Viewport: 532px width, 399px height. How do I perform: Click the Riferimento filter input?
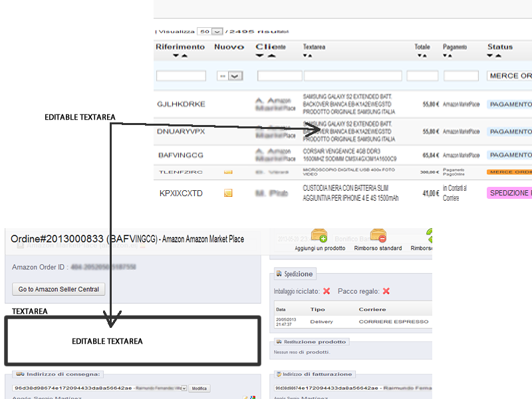181,76
